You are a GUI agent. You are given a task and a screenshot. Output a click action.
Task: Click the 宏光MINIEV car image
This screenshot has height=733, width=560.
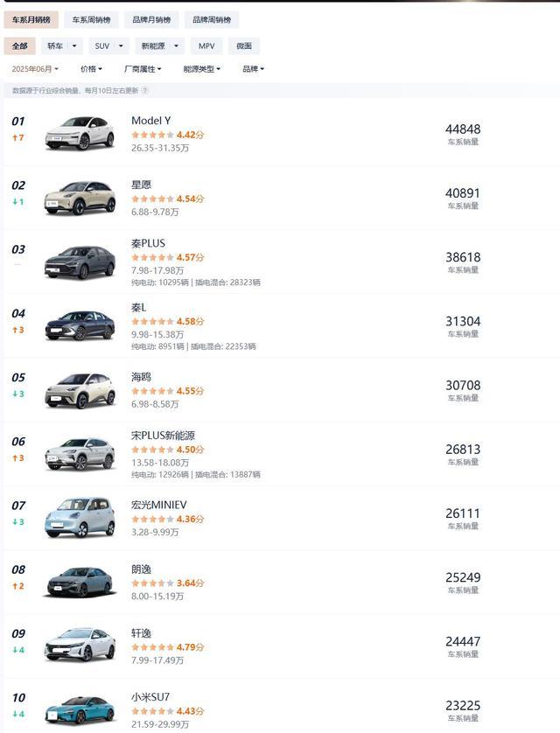[79, 518]
